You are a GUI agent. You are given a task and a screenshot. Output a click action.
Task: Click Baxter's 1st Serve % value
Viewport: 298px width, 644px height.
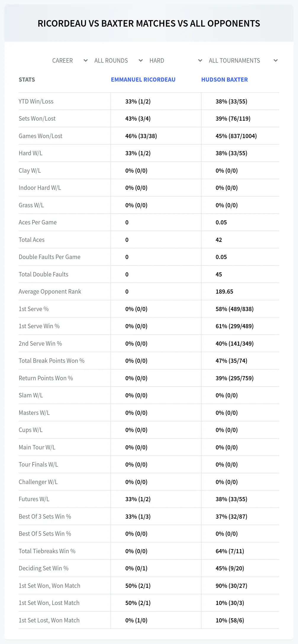pyautogui.click(x=235, y=309)
